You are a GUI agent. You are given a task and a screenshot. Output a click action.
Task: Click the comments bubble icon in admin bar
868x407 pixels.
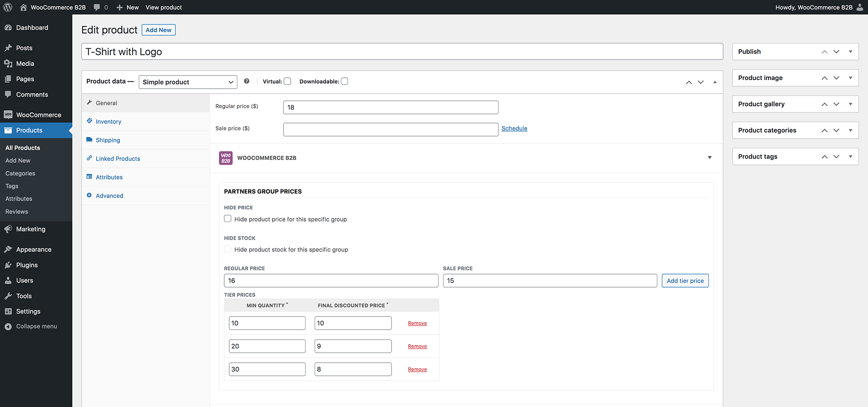tap(97, 7)
